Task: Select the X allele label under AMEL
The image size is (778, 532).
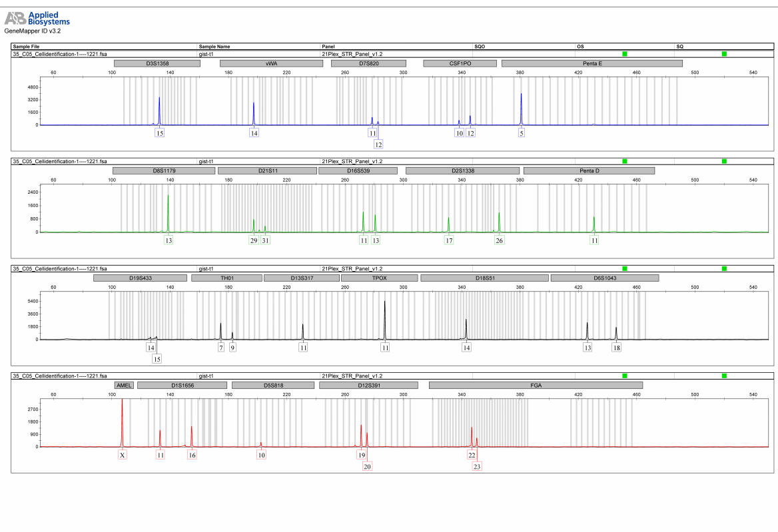Action: coord(122,455)
